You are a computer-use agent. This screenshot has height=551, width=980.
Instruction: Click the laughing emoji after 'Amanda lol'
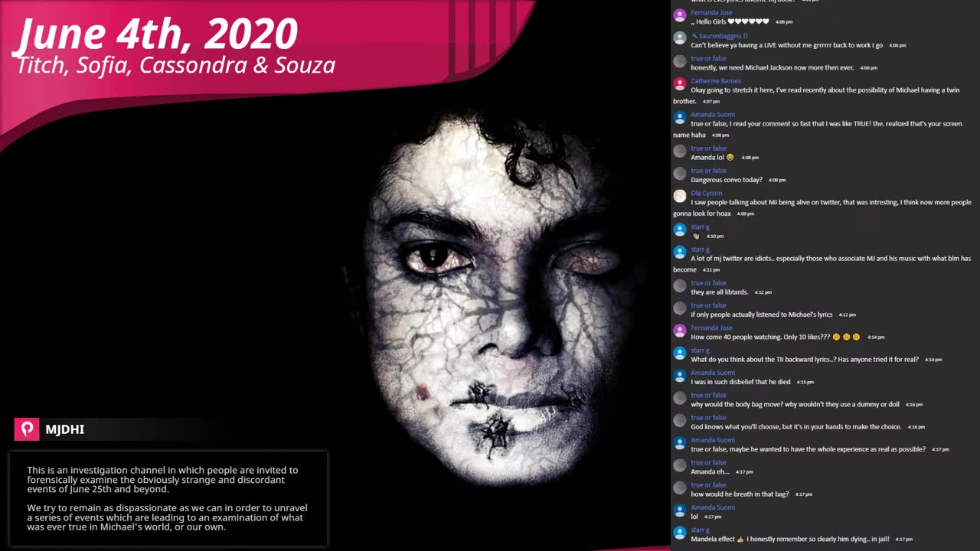tap(730, 157)
